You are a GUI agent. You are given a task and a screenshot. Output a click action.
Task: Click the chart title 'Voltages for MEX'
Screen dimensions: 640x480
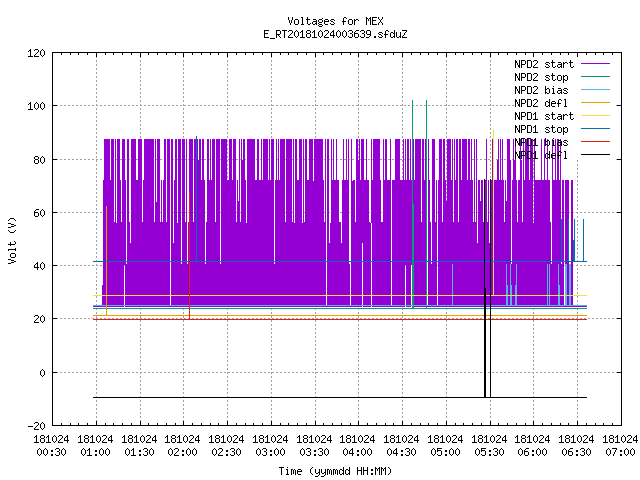click(x=335, y=21)
